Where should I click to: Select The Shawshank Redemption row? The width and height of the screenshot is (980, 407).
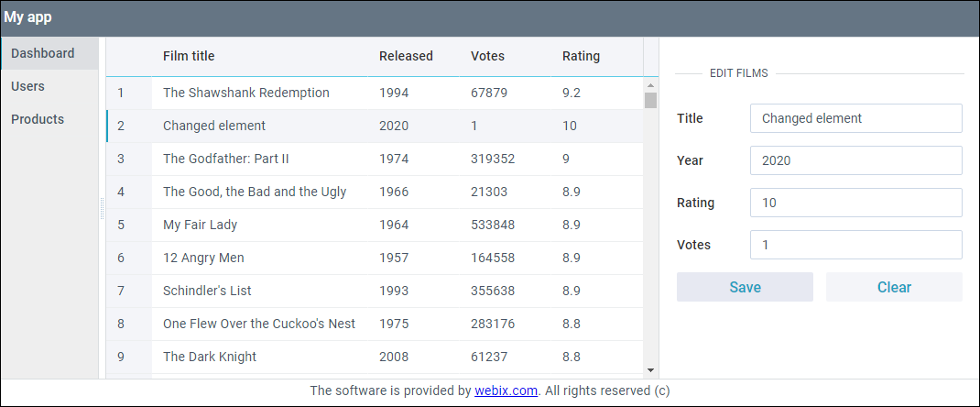click(246, 93)
